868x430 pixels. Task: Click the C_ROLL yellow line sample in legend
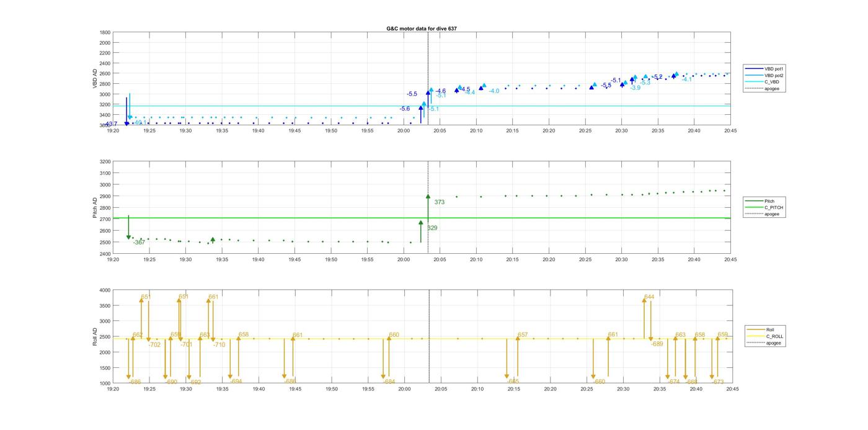click(756, 336)
